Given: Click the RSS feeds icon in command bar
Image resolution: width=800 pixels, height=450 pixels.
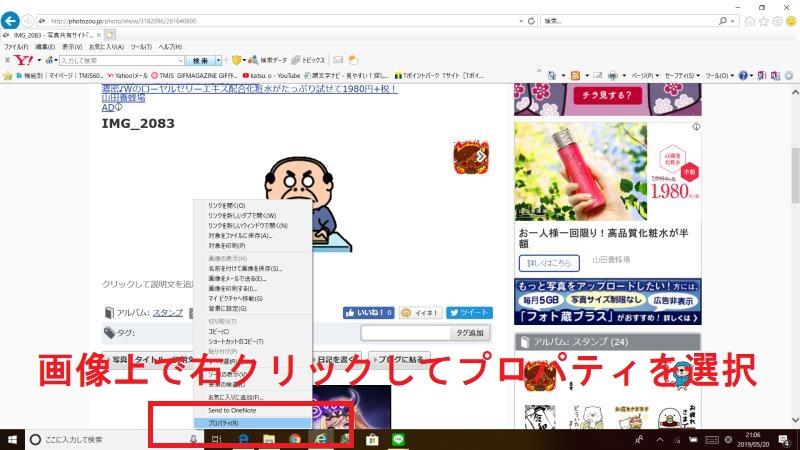Looking at the screenshot, I should (576, 76).
